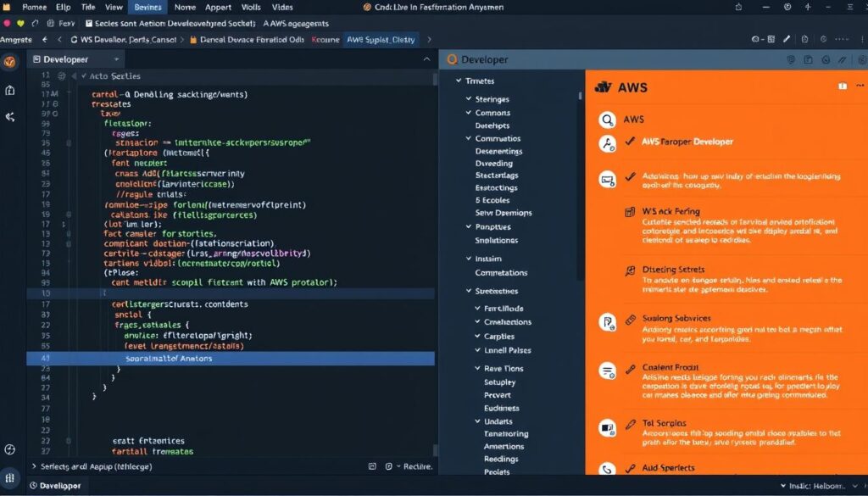868x496 pixels.
Task: Click the green heart indicator in the tab row
Action: click(20, 24)
